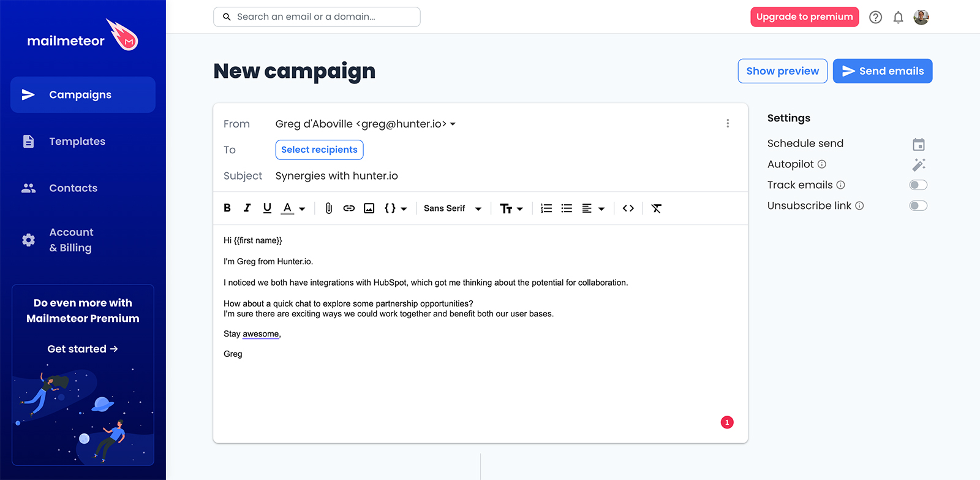Edit the Subject line field
This screenshot has width=980, height=480.
337,176
